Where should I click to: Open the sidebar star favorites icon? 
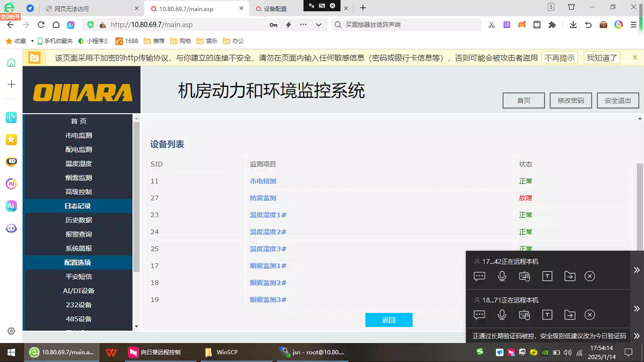tap(11, 140)
